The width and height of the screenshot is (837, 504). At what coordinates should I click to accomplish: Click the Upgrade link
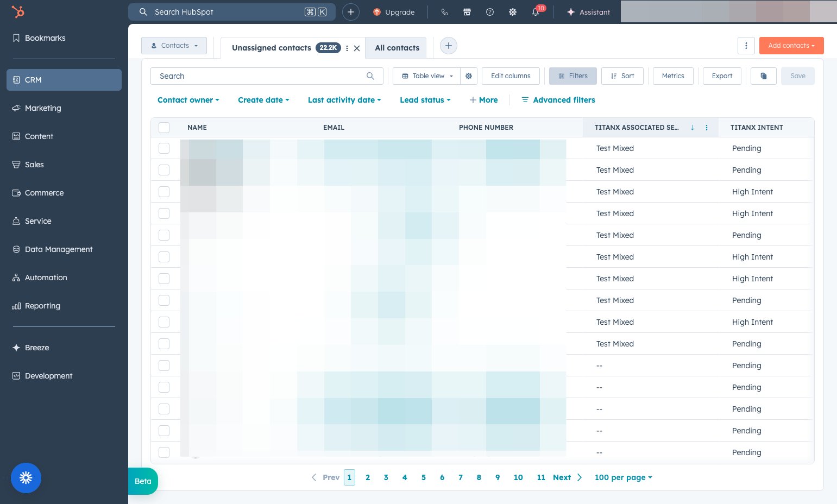[394, 12]
